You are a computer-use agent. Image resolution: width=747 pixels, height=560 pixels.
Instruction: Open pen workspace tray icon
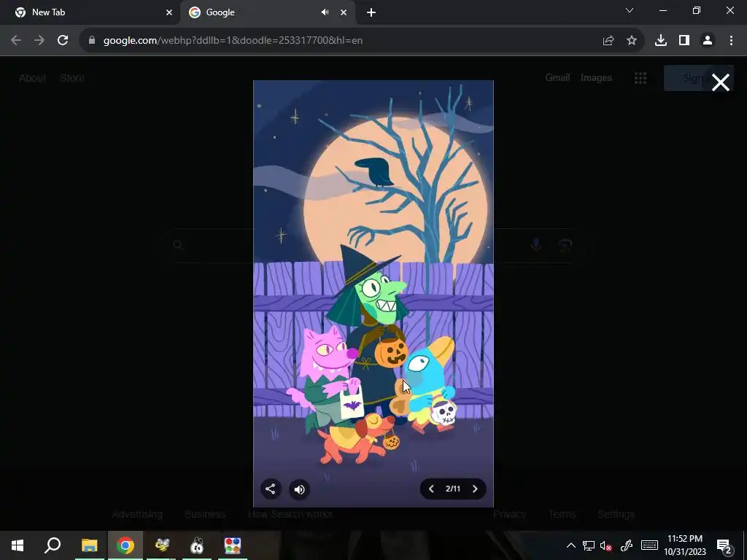coord(627,545)
